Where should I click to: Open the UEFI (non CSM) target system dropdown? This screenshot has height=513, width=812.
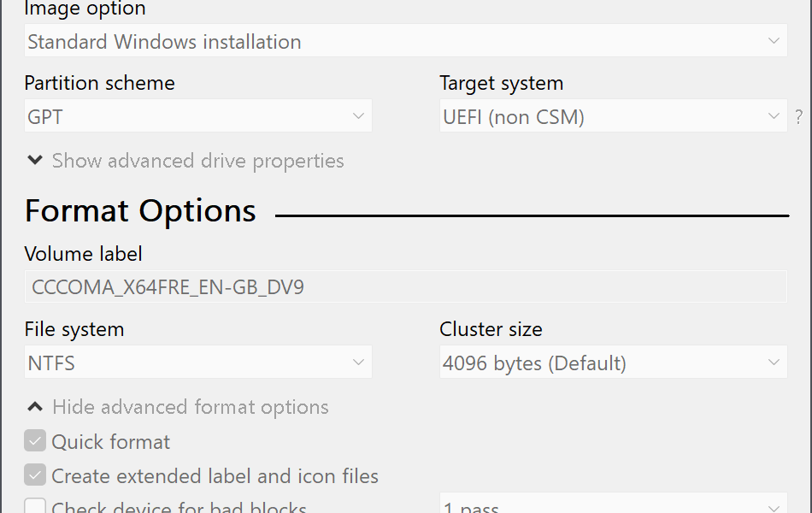(x=614, y=115)
